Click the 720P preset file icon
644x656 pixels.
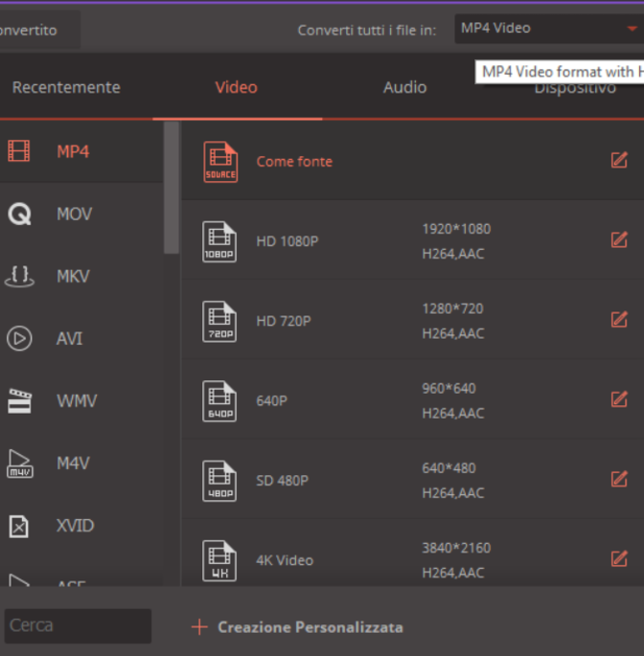(219, 322)
